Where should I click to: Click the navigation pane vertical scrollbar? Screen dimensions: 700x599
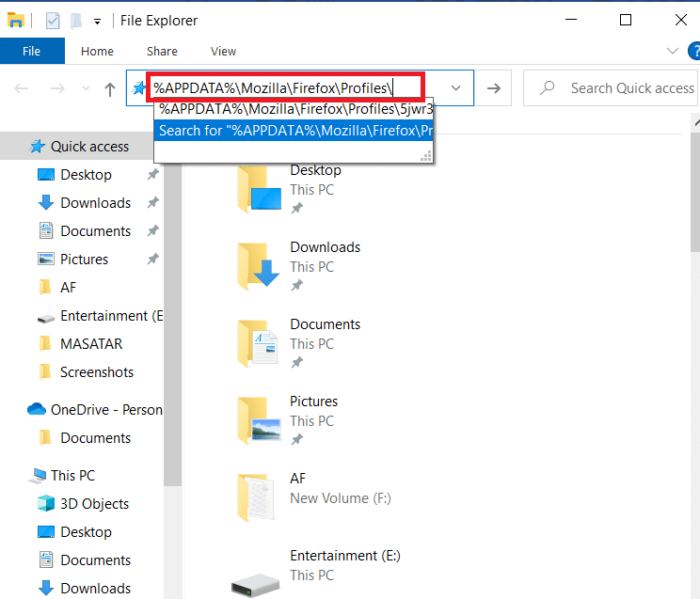coord(173,324)
